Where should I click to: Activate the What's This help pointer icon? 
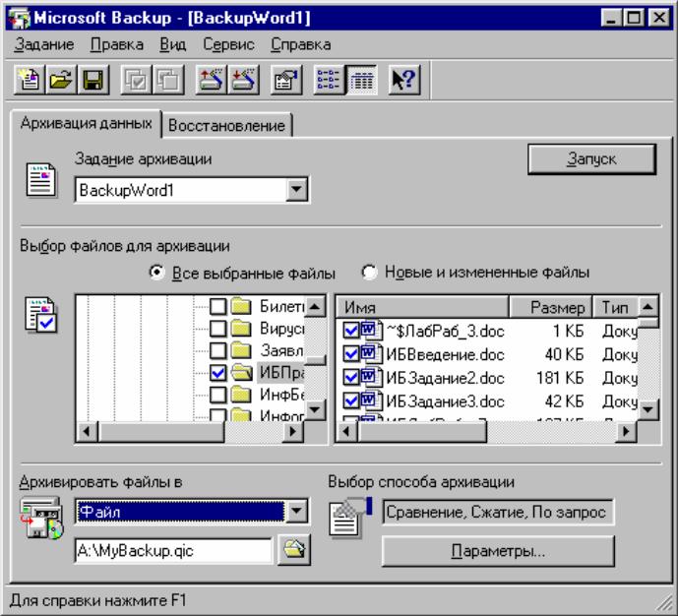point(403,80)
